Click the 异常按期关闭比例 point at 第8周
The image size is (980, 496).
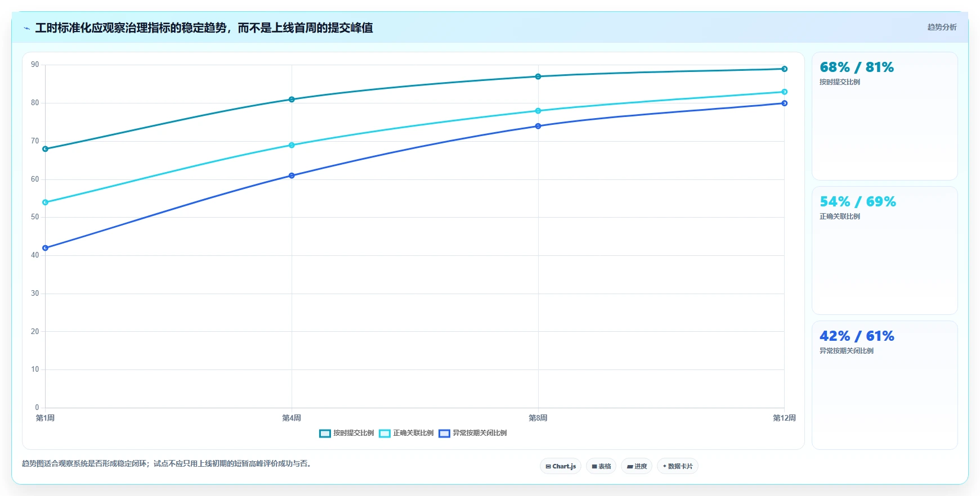(x=538, y=126)
